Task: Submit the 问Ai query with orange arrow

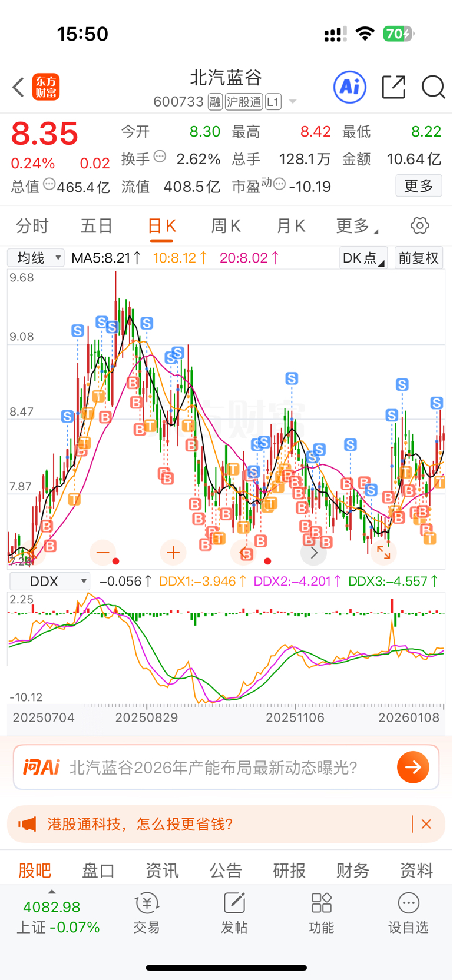Action: [413, 767]
